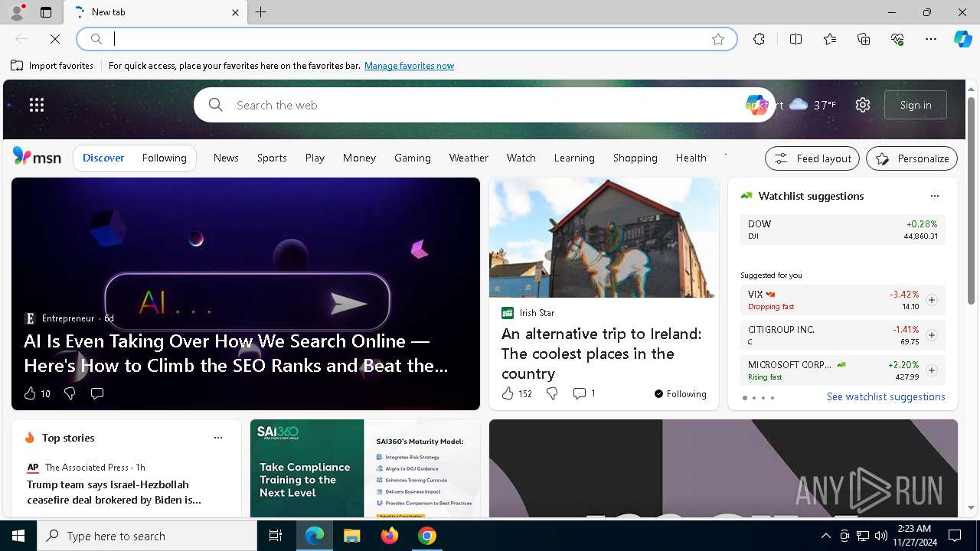The image size is (980, 551).
Task: Open the Health category
Action: point(691,158)
